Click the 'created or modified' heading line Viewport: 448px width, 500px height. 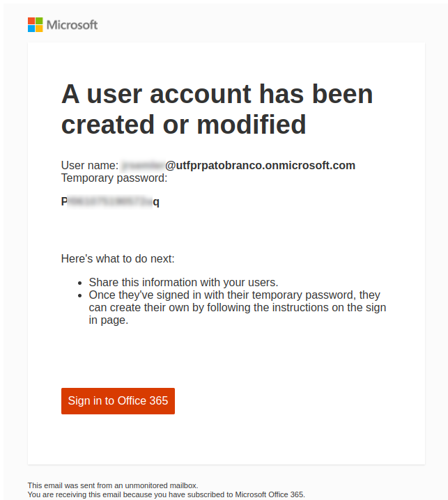click(x=183, y=125)
